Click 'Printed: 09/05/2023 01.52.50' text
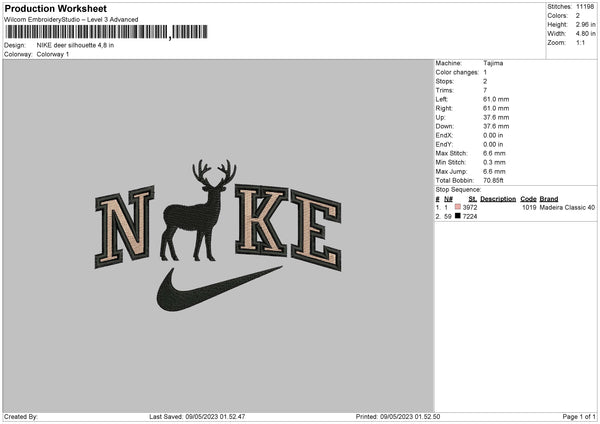600x424 pixels. [x=398, y=416]
